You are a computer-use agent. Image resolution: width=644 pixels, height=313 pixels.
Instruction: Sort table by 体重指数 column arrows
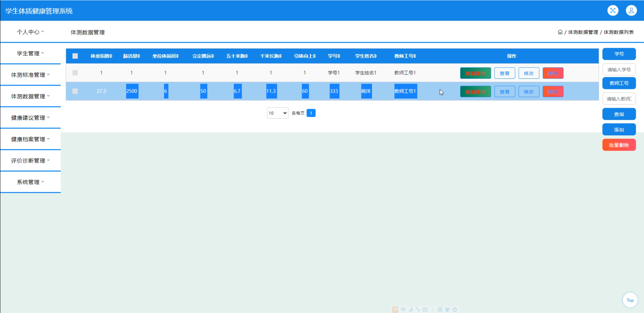[x=111, y=56]
